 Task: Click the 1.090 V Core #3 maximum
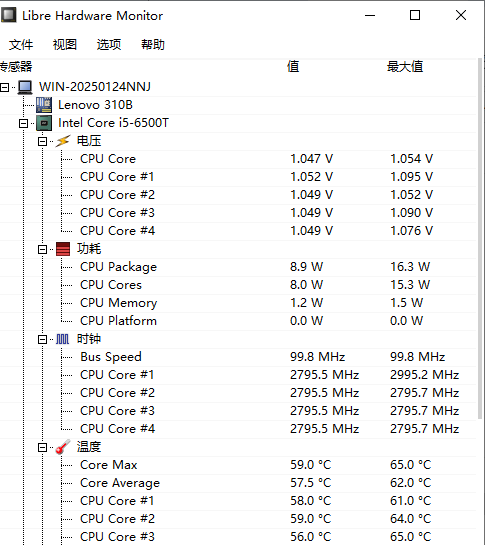(412, 213)
